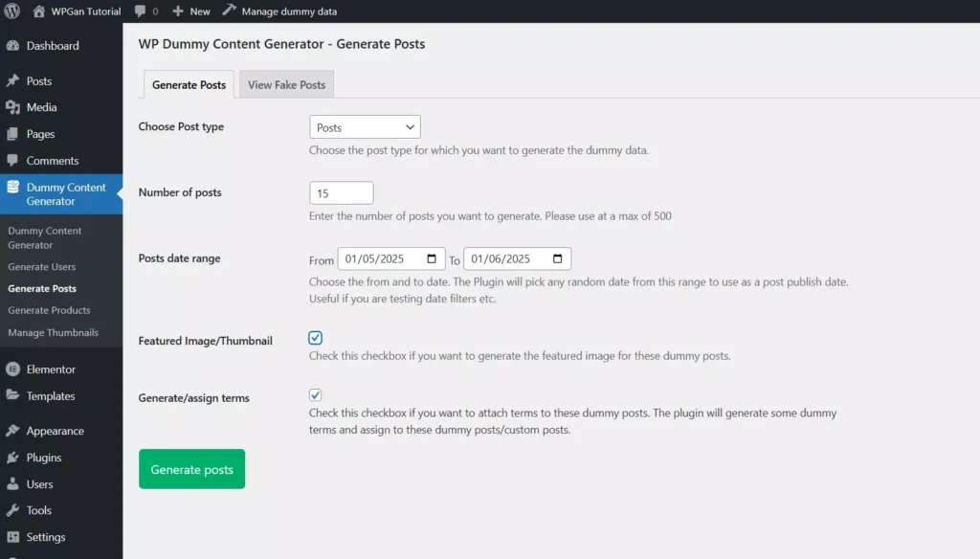Screen dimensions: 980x559
Task: Uncheck the Featured Image/Thumbnail checkbox
Action: tap(315, 338)
